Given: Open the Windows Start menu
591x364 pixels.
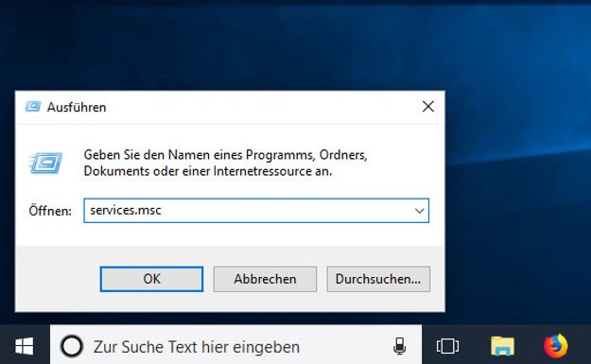Looking at the screenshot, I should pyautogui.click(x=25, y=345).
